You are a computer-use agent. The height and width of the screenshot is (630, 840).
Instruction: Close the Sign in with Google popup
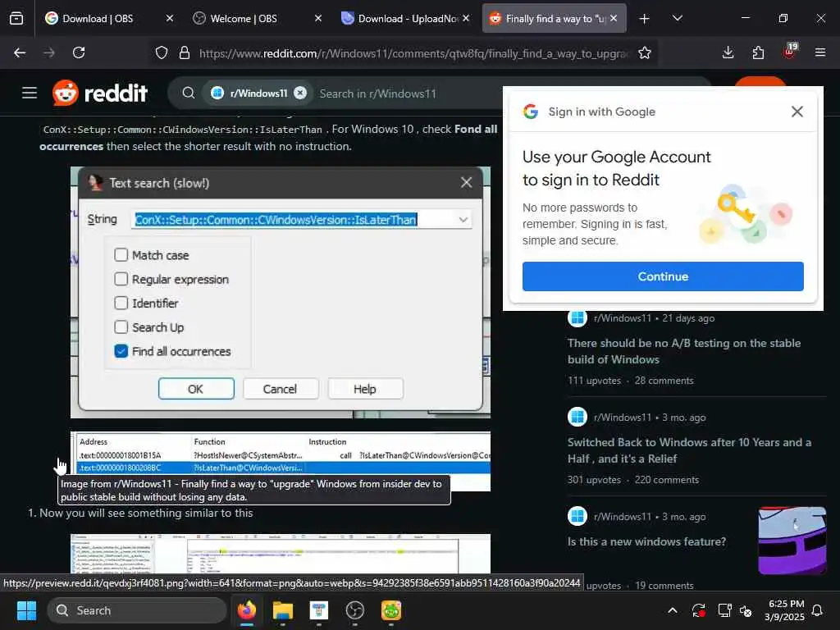797,112
